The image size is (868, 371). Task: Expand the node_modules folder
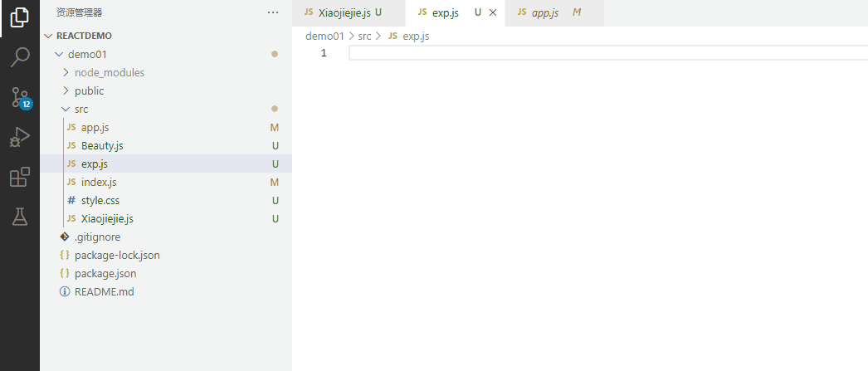(x=166, y=72)
